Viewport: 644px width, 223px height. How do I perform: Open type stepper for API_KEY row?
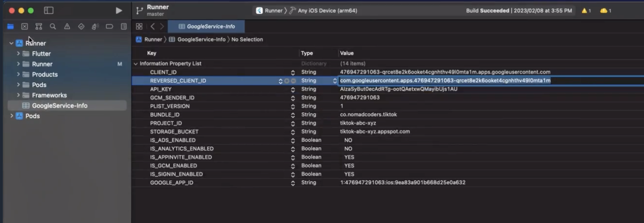pos(293,89)
